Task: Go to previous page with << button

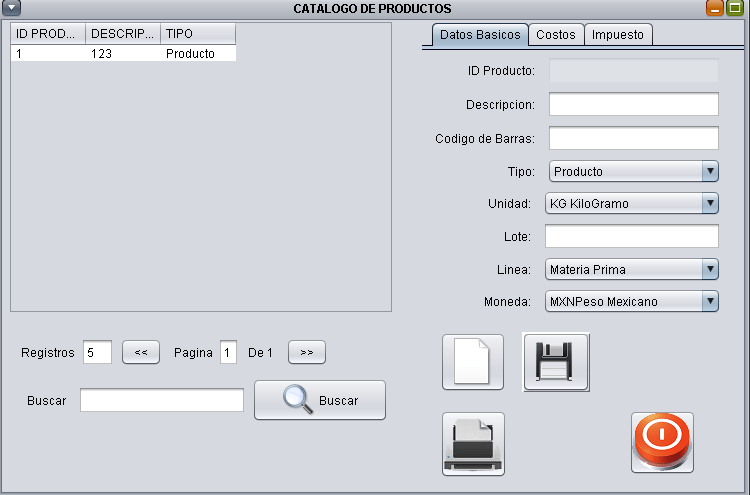Action: tap(141, 352)
